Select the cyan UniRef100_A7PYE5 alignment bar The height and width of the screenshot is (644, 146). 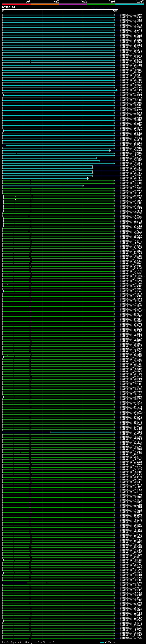tap(82, 432)
